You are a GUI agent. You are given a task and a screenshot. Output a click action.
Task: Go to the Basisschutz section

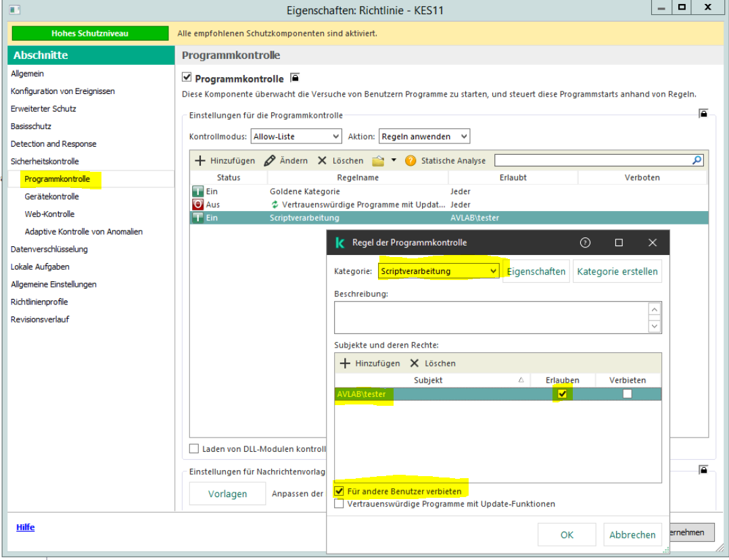point(31,126)
